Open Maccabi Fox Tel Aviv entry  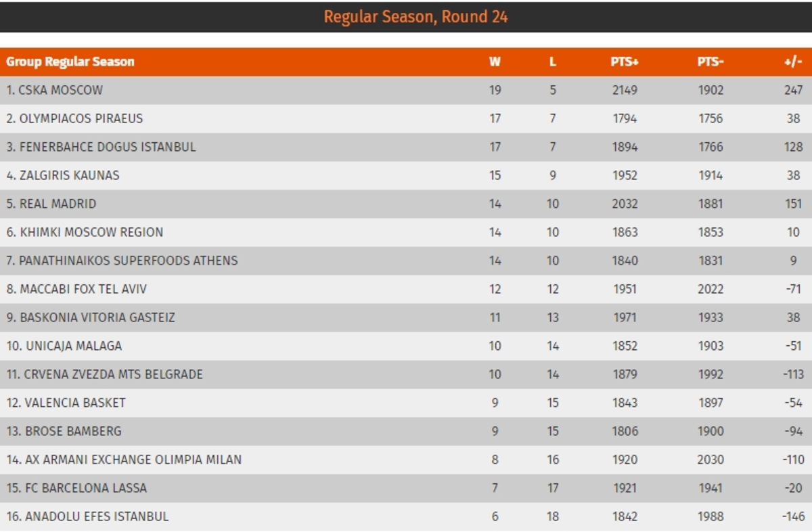click(x=76, y=289)
